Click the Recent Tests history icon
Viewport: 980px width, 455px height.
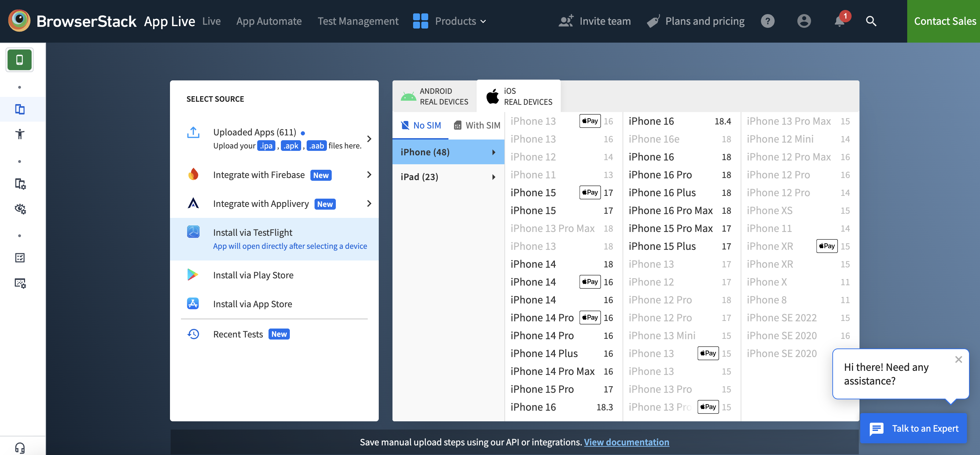tap(193, 334)
